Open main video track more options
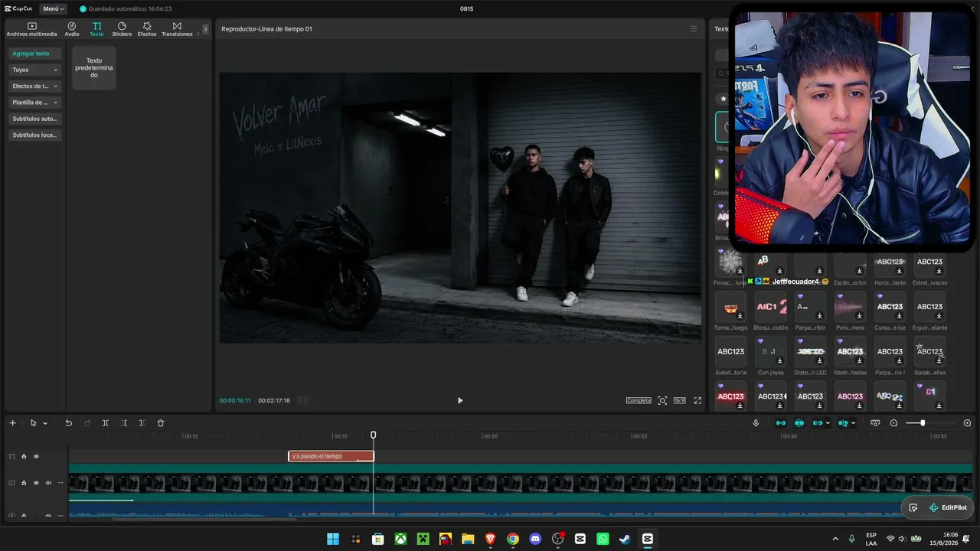The height and width of the screenshot is (551, 980). coord(60,483)
